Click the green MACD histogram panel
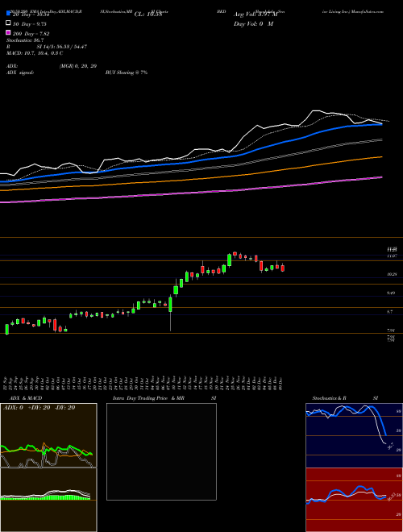This screenshot has width=403, height=532. coord(48,500)
